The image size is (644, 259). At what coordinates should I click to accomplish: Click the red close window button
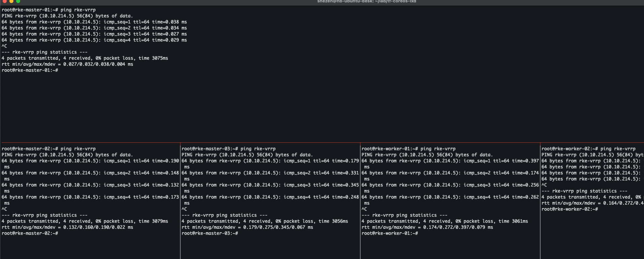[5, 1]
